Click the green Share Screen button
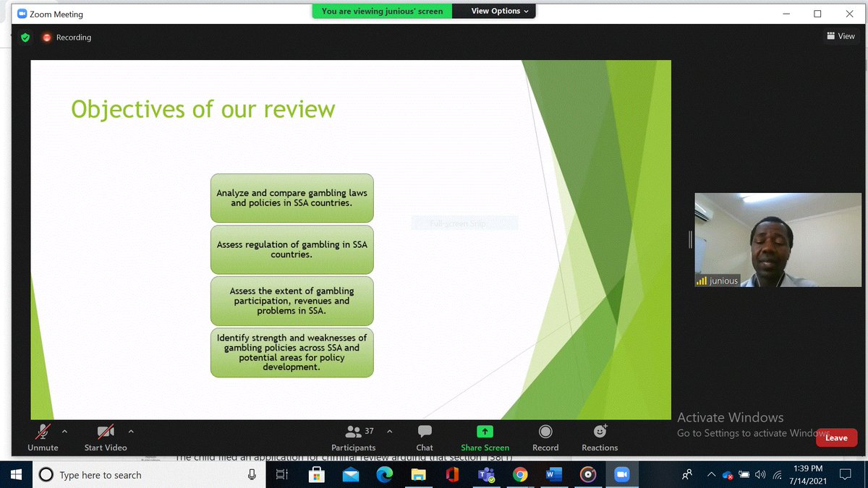 (485, 437)
